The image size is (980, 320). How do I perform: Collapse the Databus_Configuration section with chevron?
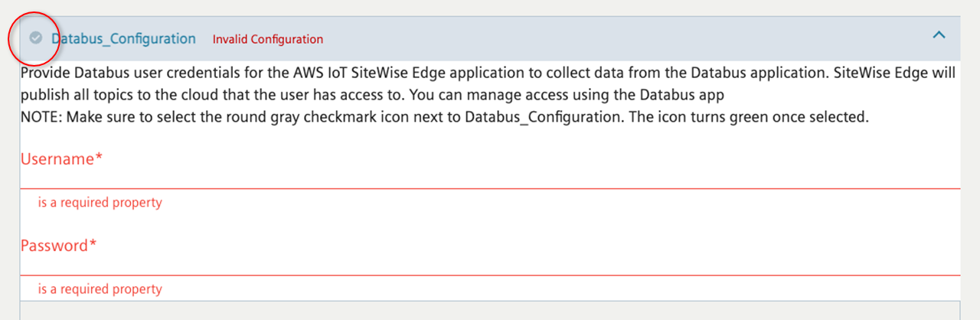pos(939,35)
